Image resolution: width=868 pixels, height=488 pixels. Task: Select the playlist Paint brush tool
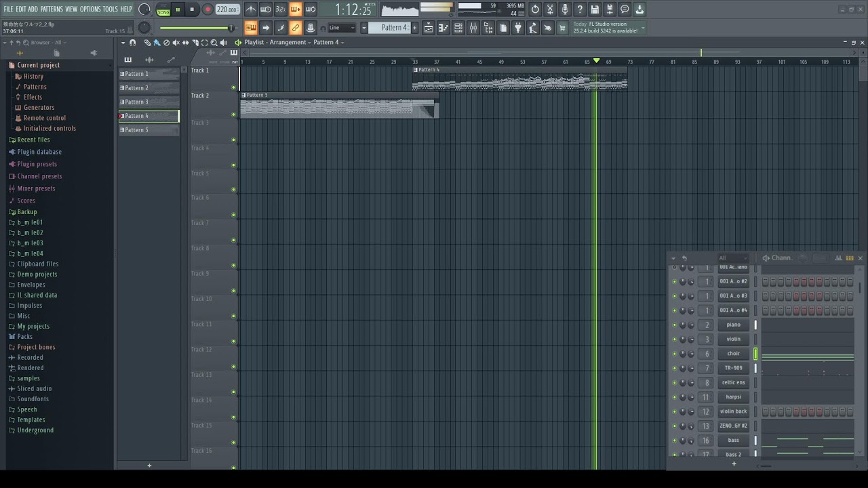click(x=157, y=43)
